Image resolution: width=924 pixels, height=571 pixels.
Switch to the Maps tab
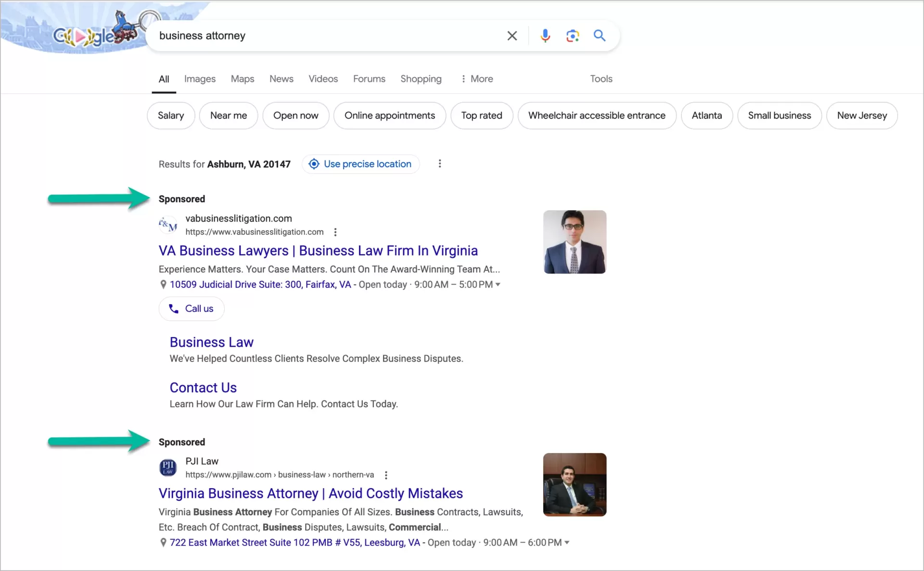242,78
